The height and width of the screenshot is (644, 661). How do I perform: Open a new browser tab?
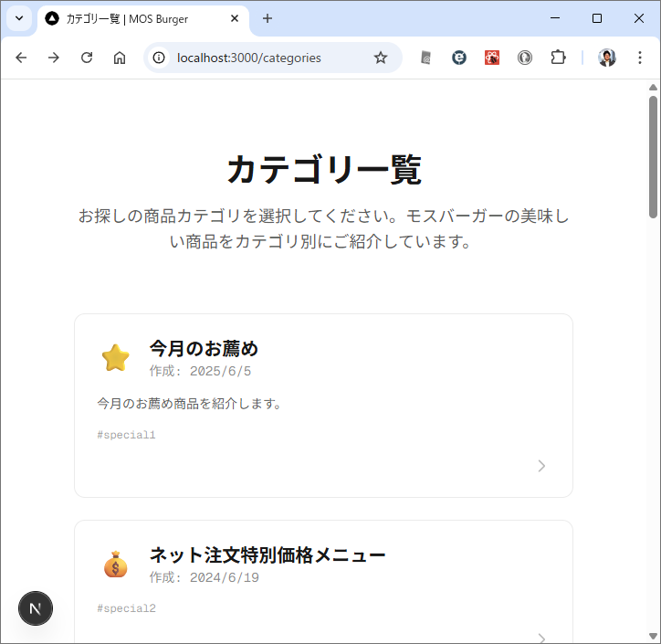pos(268,18)
